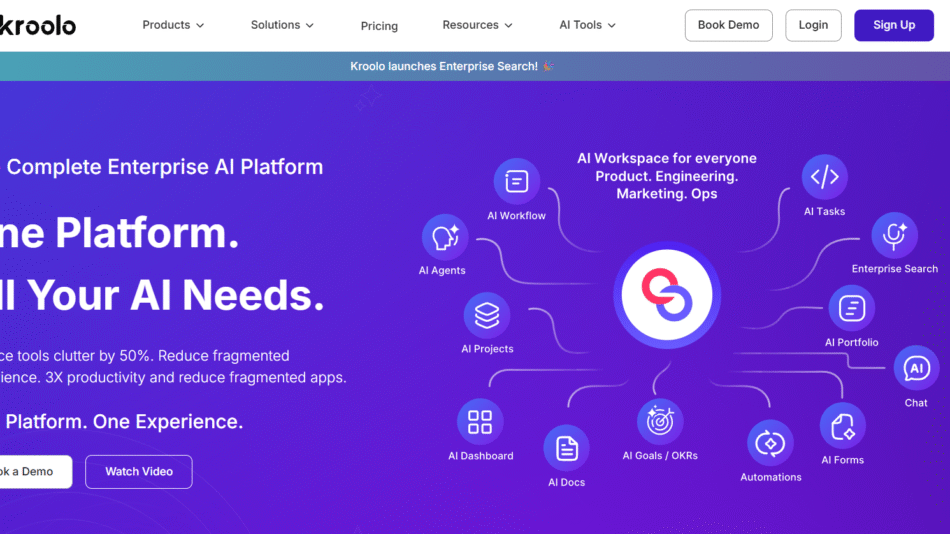Screen dimensions: 950x534
Task: Open the AI Projects icon
Action: [x=487, y=316]
